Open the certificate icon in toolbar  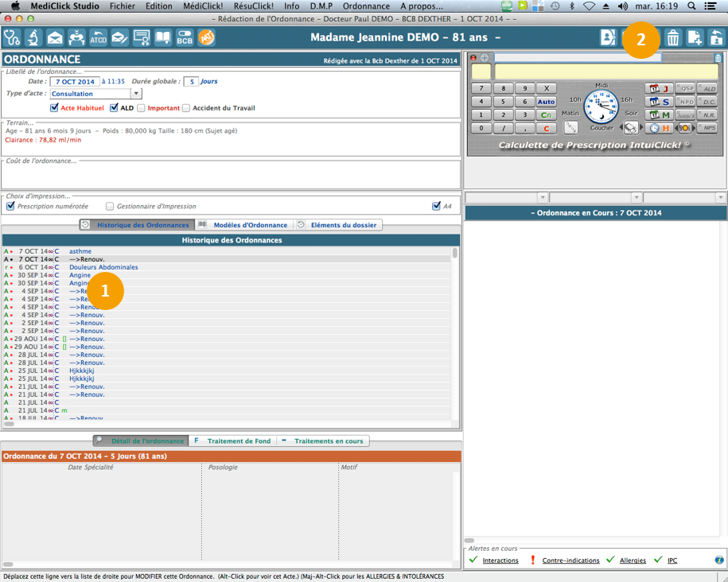(142, 37)
